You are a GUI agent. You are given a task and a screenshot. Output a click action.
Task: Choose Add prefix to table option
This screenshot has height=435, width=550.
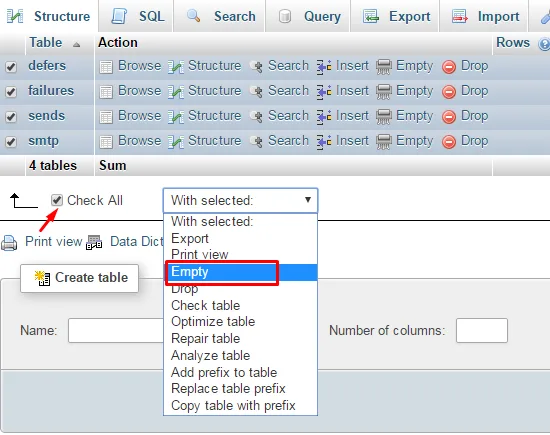241,373
